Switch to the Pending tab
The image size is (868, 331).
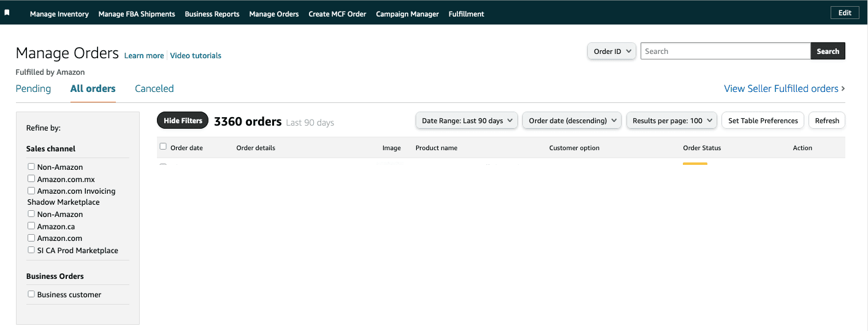coord(33,89)
